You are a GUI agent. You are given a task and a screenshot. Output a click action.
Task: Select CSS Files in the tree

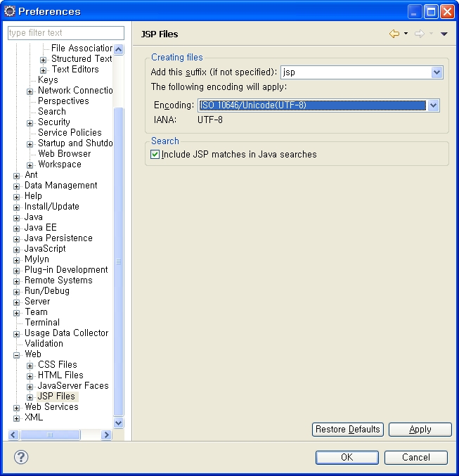[x=57, y=364]
